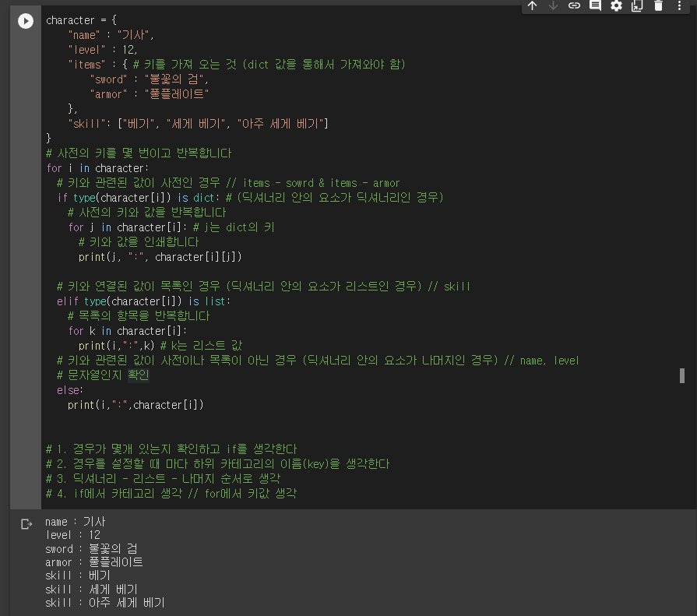Click the comment starting '# 1. 경우가 몇개'
The height and width of the screenshot is (616, 697).
171,449
